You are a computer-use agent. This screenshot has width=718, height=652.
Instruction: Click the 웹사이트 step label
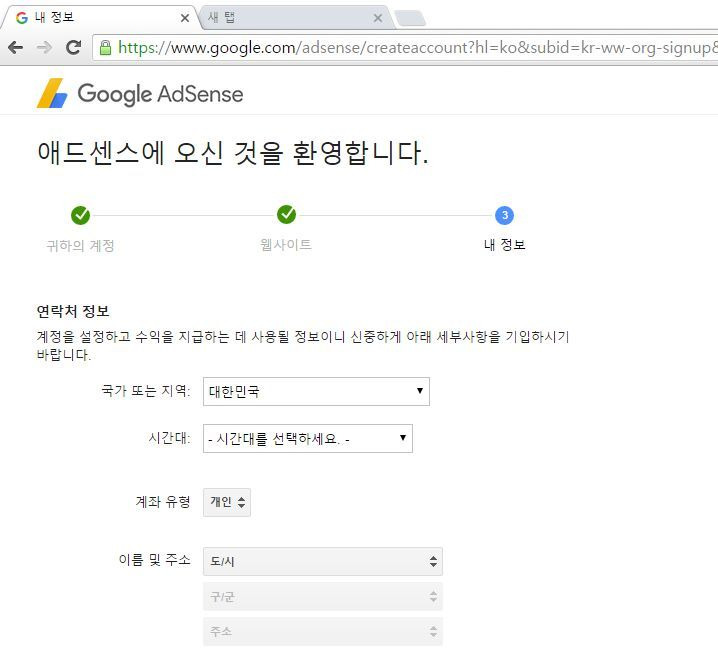pos(286,244)
